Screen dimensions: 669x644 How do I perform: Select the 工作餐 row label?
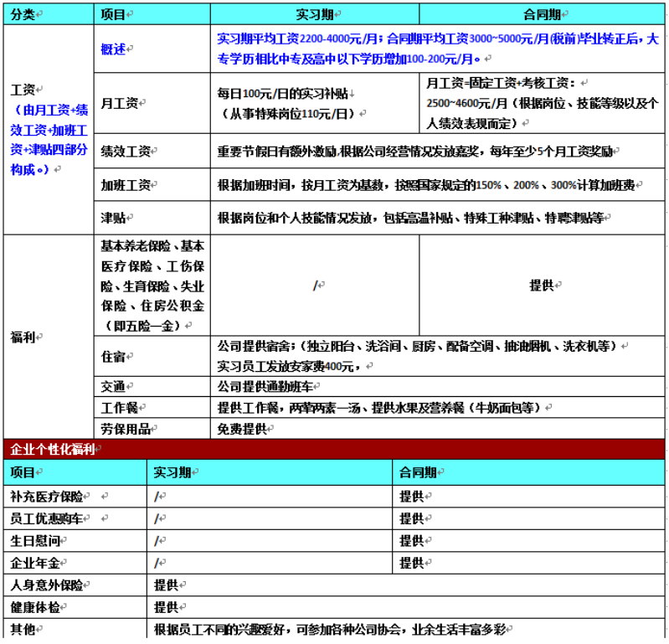[119, 408]
